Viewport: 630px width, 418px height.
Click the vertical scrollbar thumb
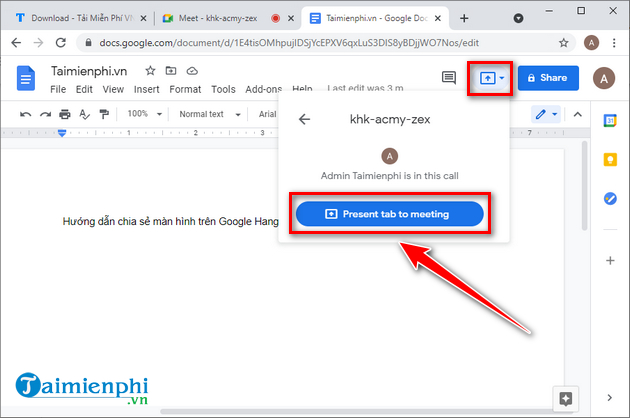pos(585,185)
